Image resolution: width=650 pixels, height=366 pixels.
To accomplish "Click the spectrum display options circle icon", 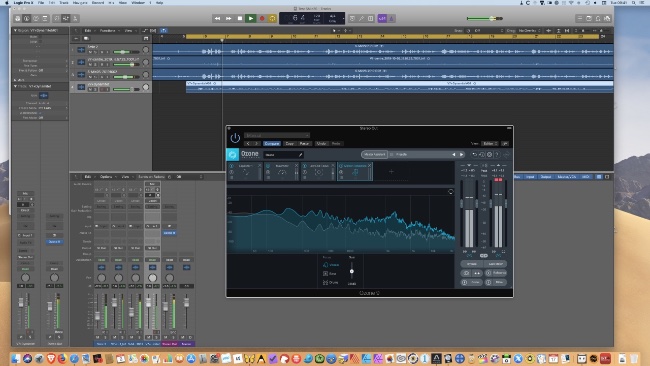I will [451, 191].
